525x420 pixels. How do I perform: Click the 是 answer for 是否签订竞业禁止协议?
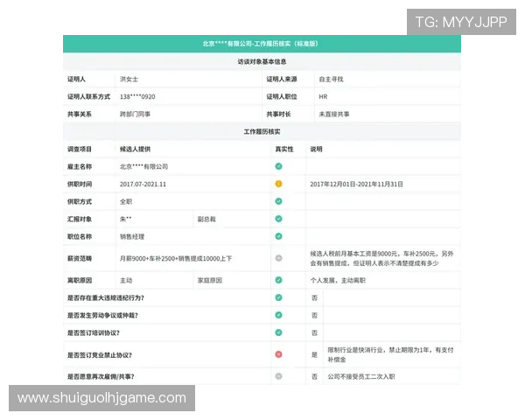[314, 354]
